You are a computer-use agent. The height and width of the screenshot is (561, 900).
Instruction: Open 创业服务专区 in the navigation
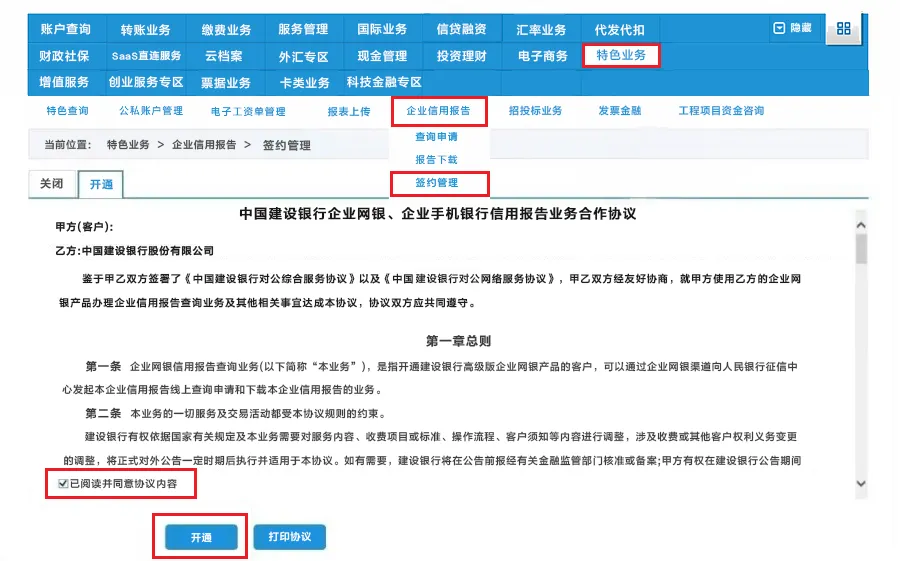coord(146,82)
